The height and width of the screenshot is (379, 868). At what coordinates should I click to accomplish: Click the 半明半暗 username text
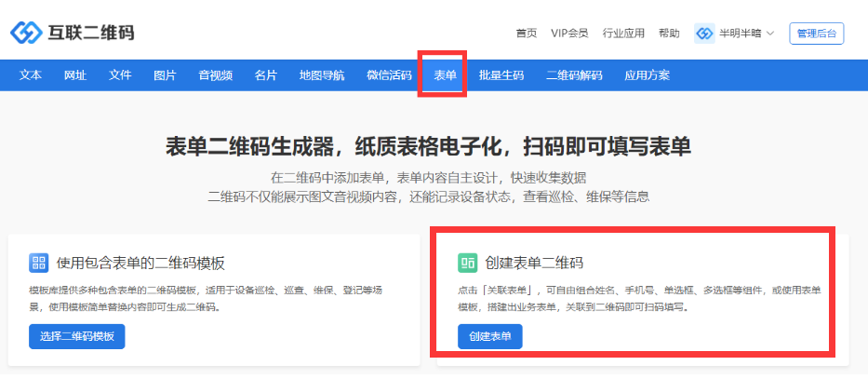pyautogui.click(x=741, y=34)
